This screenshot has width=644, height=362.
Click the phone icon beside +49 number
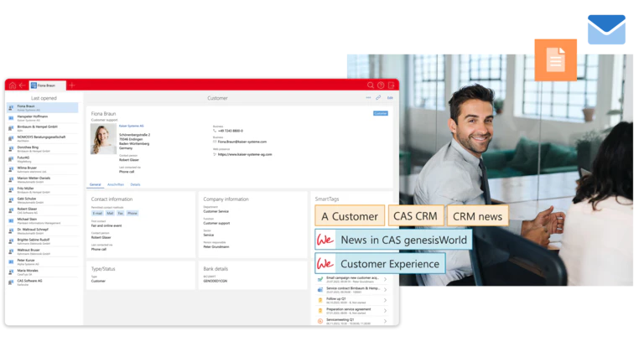215,131
